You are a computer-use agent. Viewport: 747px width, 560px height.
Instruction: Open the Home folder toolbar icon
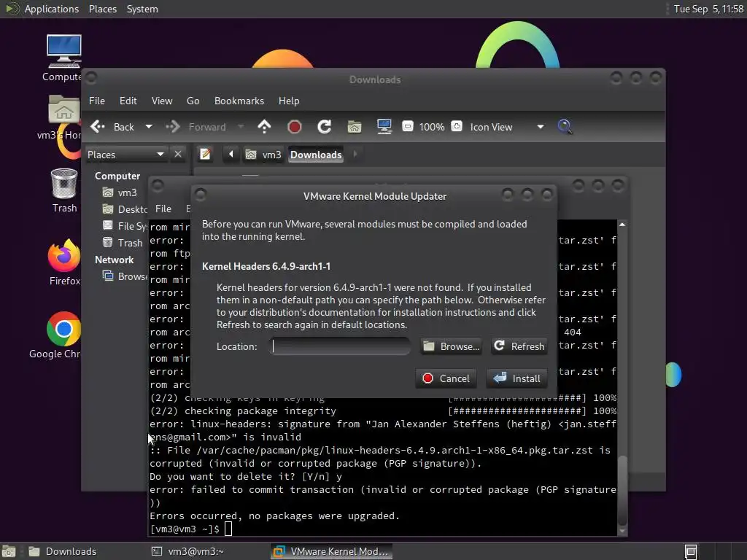click(x=354, y=127)
